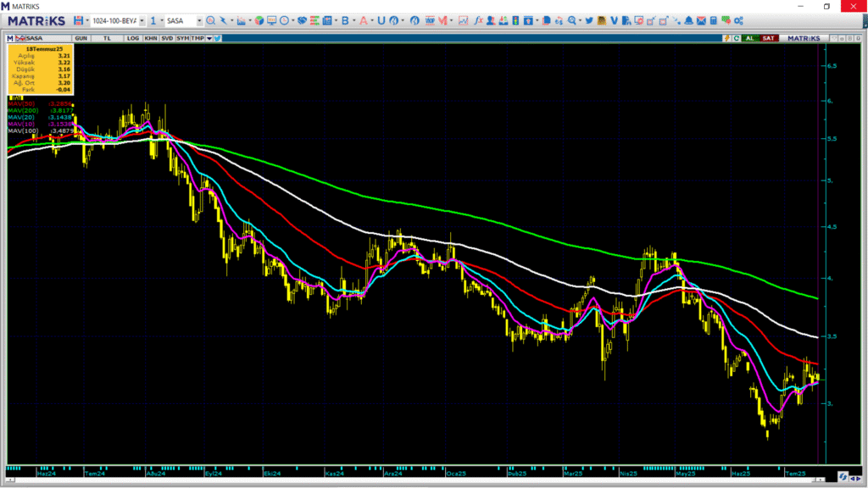868x488 pixels.
Task: Click the save layout floppy disk icon
Action: [79, 20]
